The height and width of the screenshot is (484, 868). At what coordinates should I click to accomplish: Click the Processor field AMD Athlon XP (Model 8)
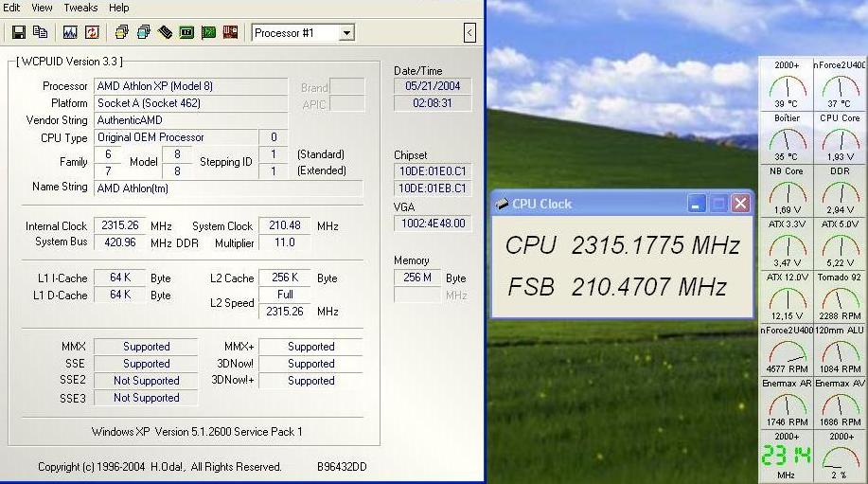[191, 86]
